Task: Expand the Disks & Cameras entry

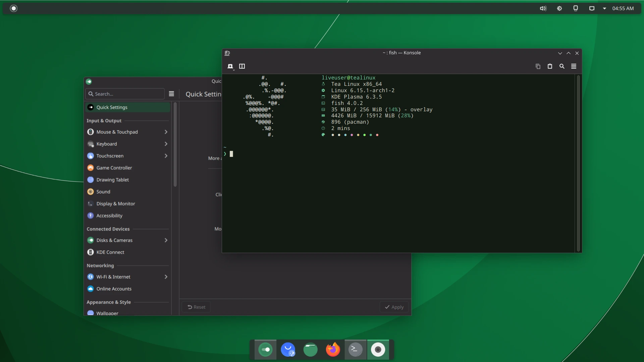Action: [x=165, y=240]
